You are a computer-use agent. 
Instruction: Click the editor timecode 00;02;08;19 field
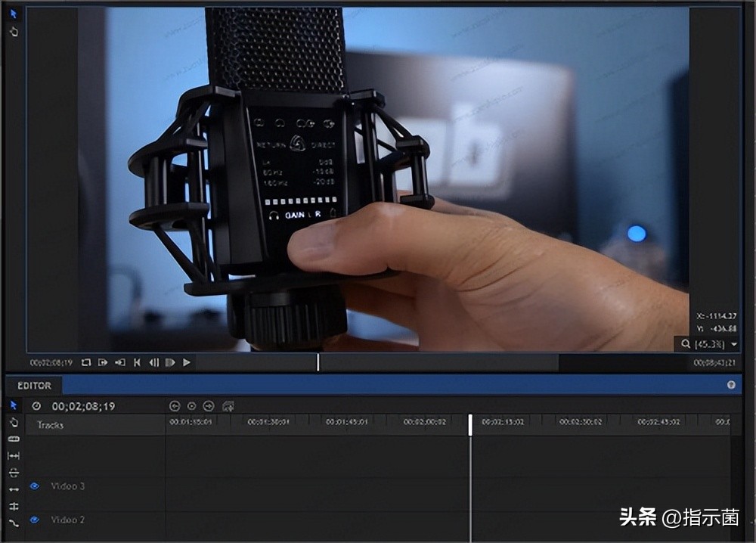tap(83, 406)
